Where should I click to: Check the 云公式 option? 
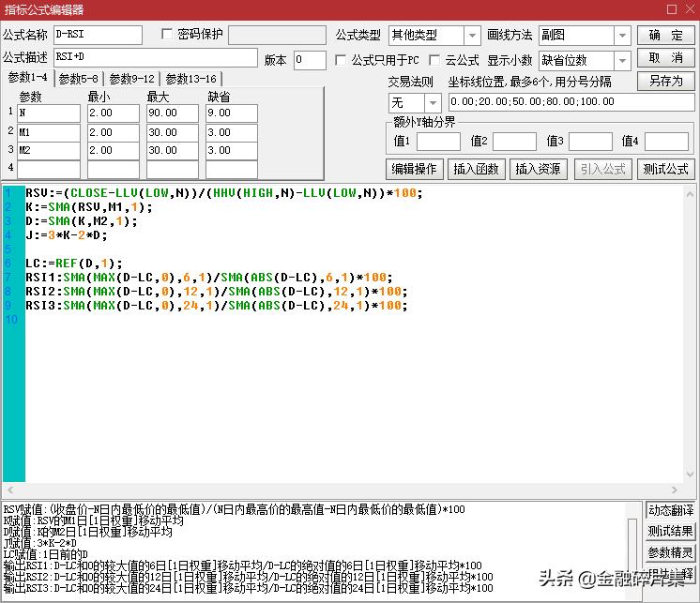[434, 60]
